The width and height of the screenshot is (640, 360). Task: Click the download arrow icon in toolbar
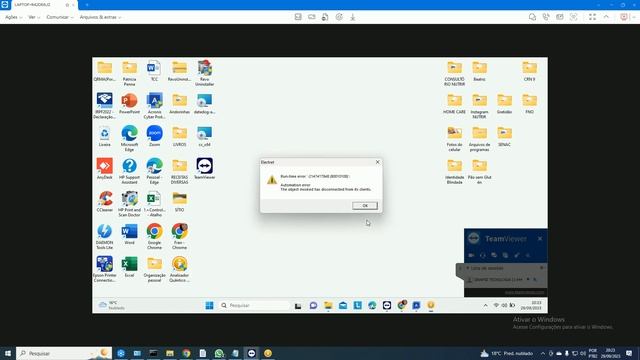click(x=353, y=17)
